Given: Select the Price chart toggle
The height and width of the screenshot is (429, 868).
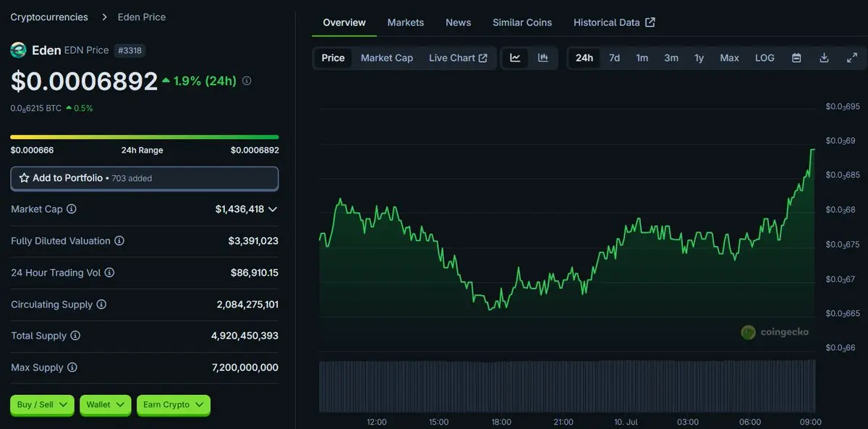Looking at the screenshot, I should (333, 58).
